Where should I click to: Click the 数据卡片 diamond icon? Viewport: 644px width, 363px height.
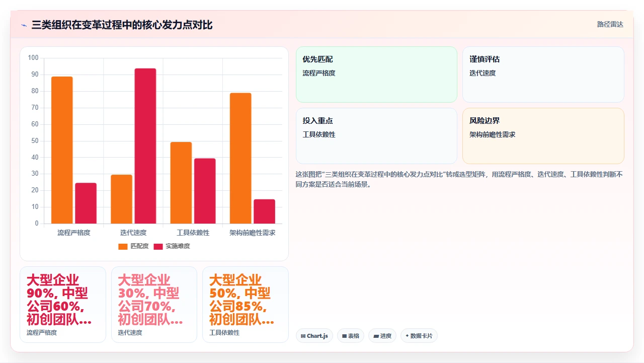407,336
